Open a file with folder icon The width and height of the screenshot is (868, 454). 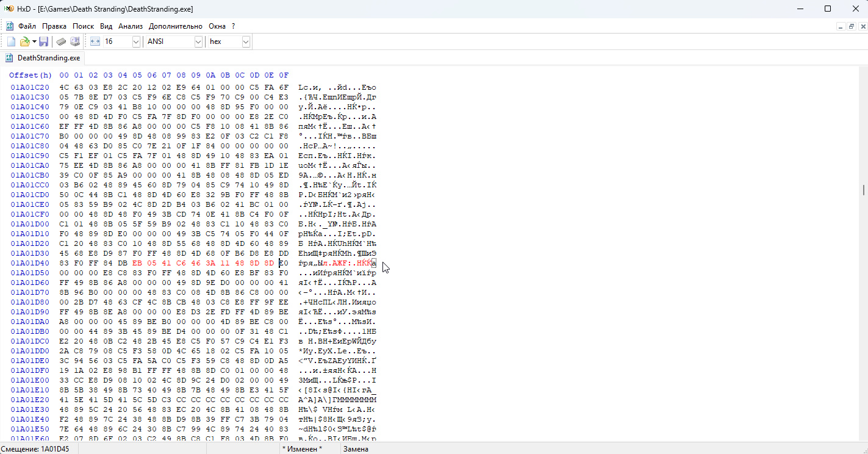pyautogui.click(x=24, y=41)
